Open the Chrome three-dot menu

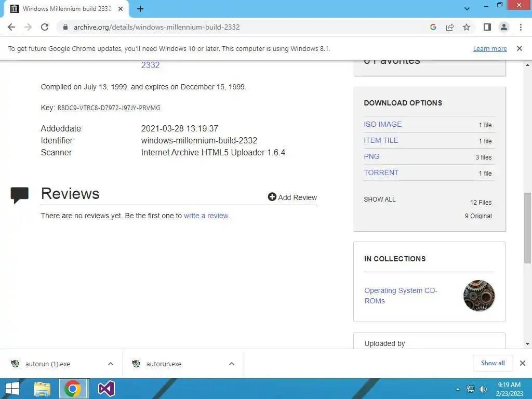pos(521,27)
